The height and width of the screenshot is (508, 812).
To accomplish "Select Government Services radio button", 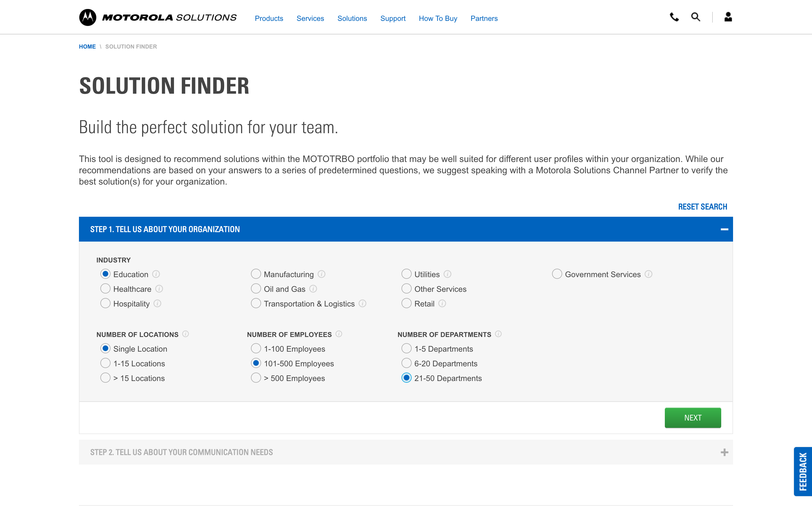I will click(557, 274).
